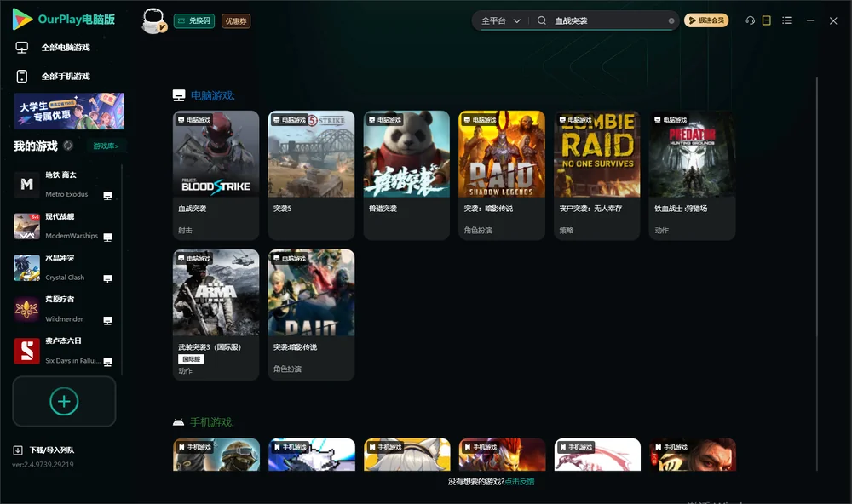This screenshot has width=852, height=504.
Task: Open the Blood Strike 血战突袭 game card
Action: pyautogui.click(x=216, y=175)
